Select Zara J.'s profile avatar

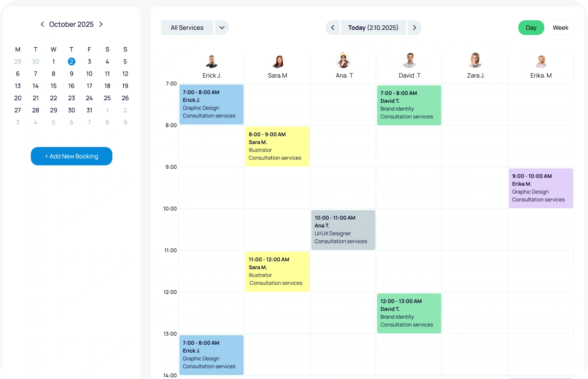(x=475, y=61)
